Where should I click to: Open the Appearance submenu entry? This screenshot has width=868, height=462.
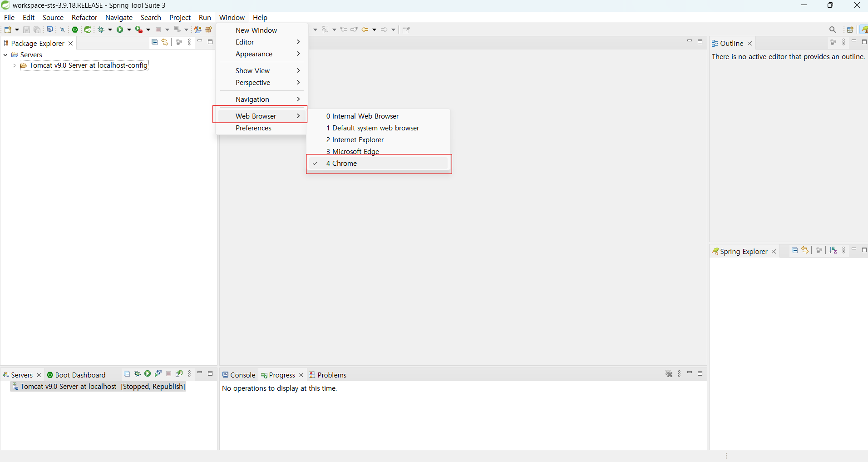[x=261, y=54]
